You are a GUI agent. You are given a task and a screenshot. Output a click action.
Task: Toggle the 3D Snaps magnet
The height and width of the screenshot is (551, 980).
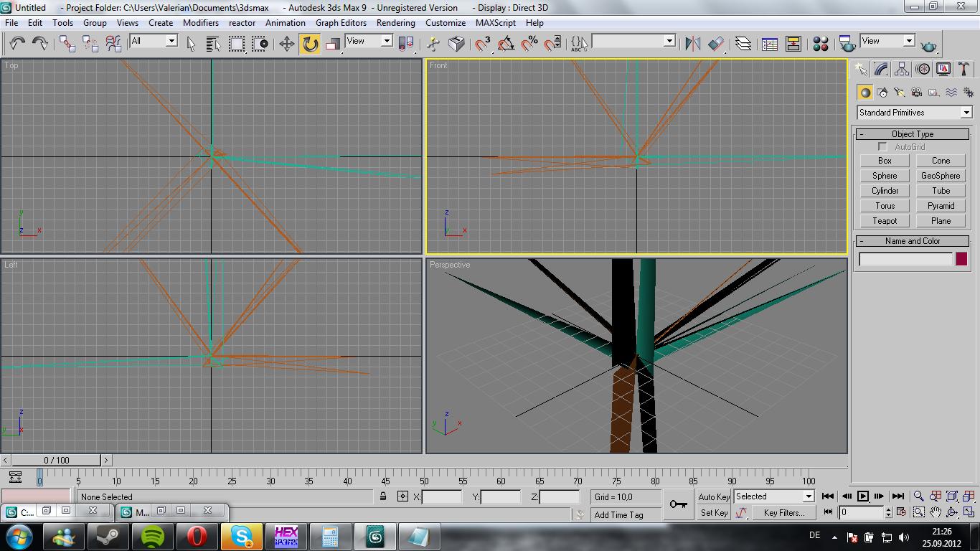(x=483, y=44)
